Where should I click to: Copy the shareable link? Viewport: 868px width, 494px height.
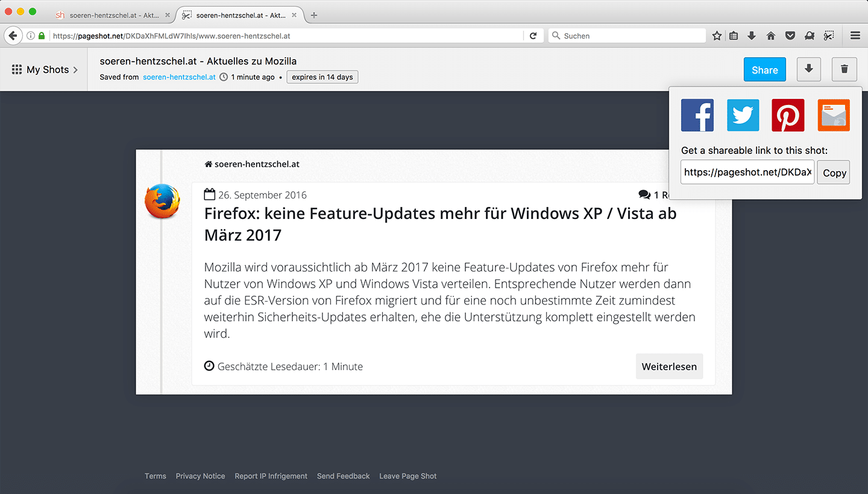click(x=834, y=173)
